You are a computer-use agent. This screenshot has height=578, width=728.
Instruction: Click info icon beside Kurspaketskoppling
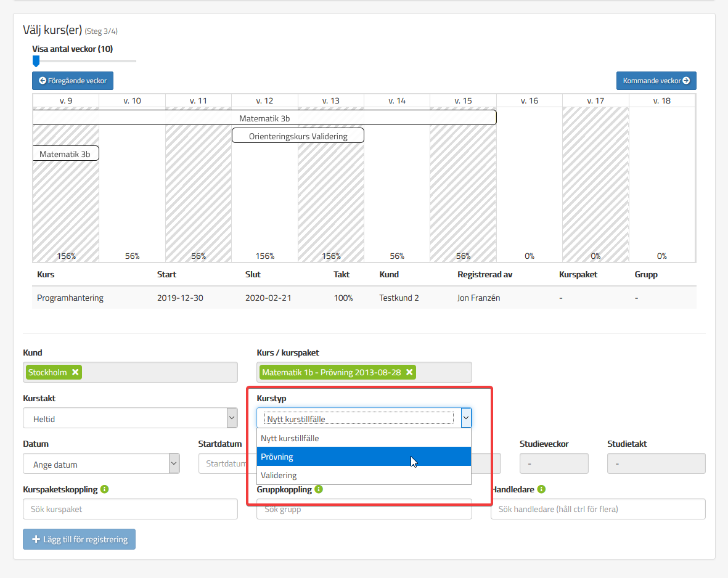[x=104, y=489]
